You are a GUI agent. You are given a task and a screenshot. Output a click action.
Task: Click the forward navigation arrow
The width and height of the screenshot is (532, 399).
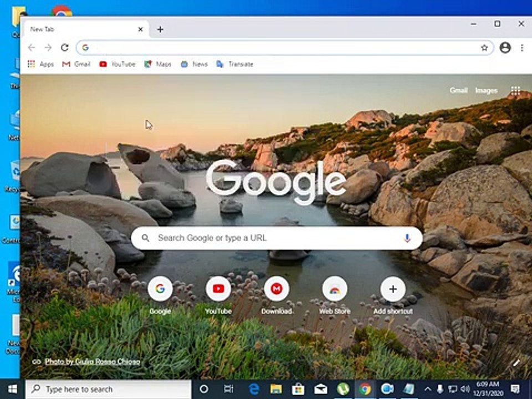(48, 48)
